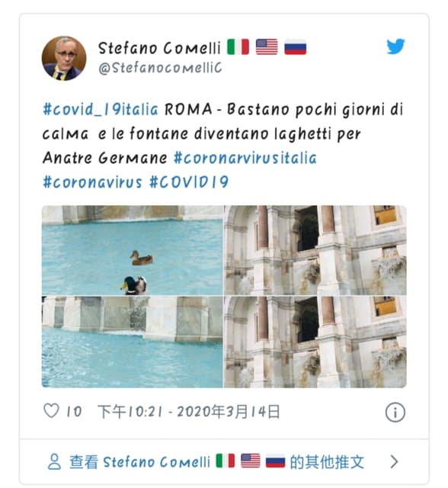Open the bottom-left fountain water photo
This screenshot has width=448, height=488.
click(133, 342)
